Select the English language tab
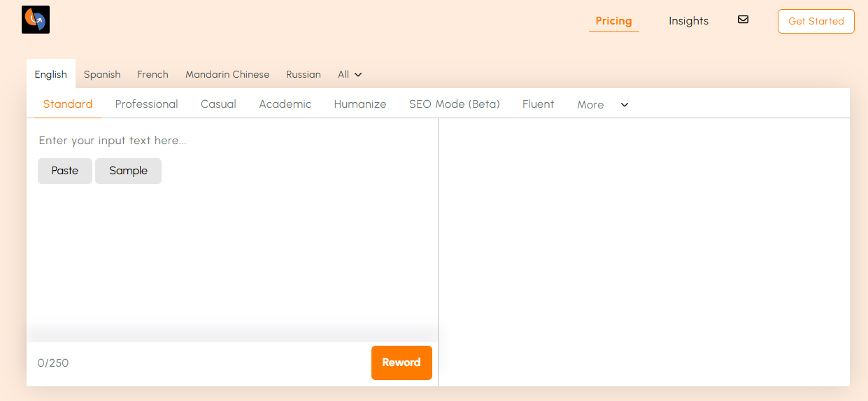 (51, 74)
